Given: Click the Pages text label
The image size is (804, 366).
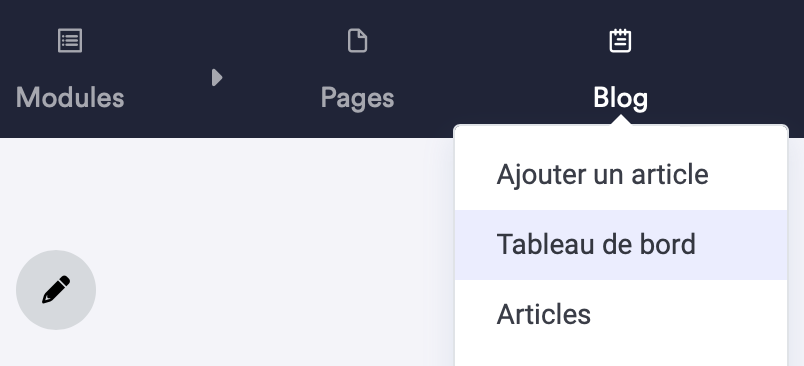Looking at the screenshot, I should [x=357, y=98].
